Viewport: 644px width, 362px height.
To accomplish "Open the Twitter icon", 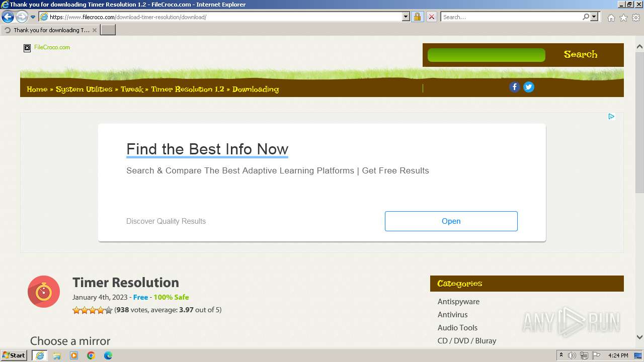I will [528, 87].
